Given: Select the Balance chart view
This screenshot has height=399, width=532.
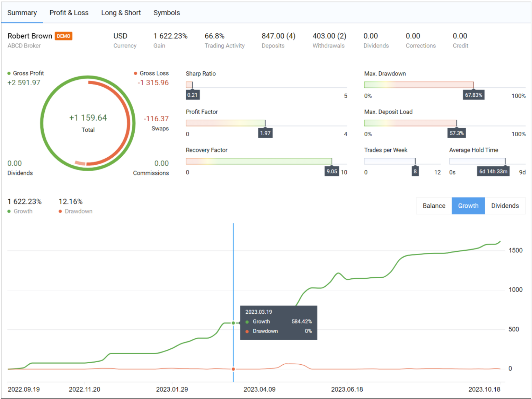Looking at the screenshot, I should click(434, 206).
